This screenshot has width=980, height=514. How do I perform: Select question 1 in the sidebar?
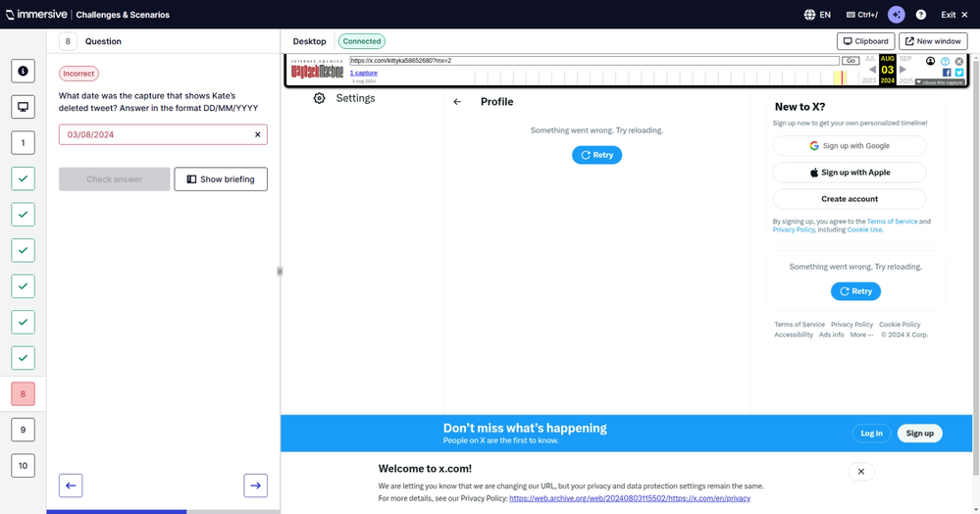(24, 143)
